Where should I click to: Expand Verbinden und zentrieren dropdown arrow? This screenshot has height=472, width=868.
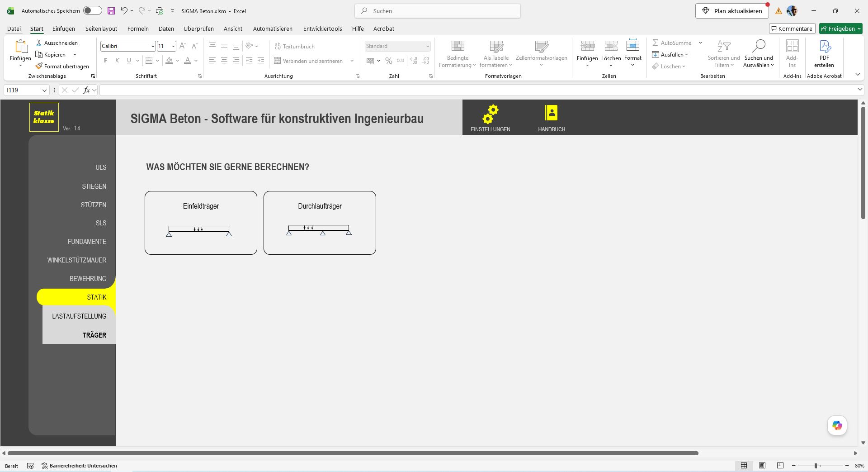point(352,61)
